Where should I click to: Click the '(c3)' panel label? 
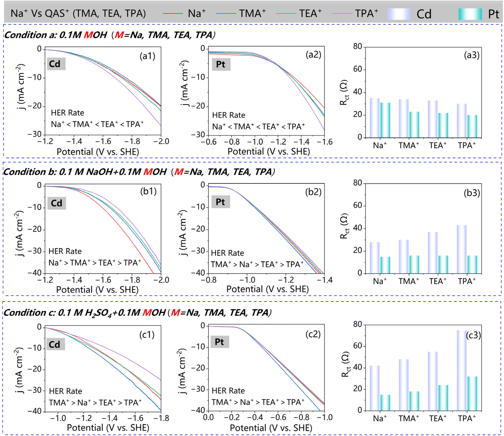pos(473,335)
